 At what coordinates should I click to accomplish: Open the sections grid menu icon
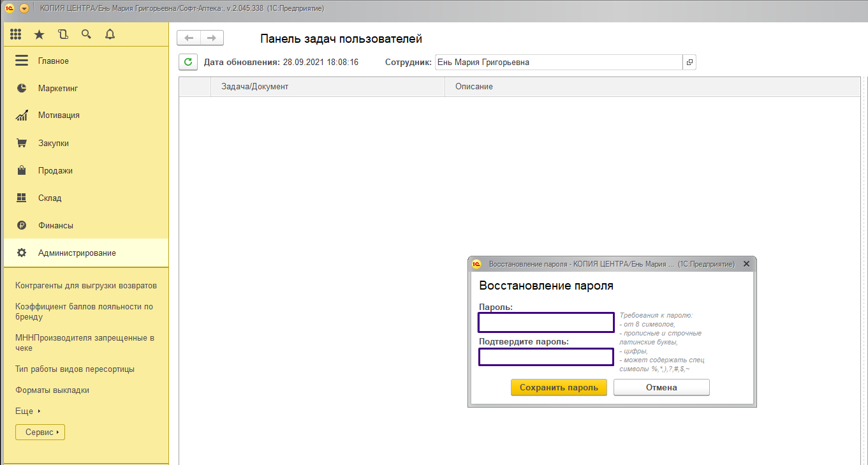pyautogui.click(x=16, y=34)
